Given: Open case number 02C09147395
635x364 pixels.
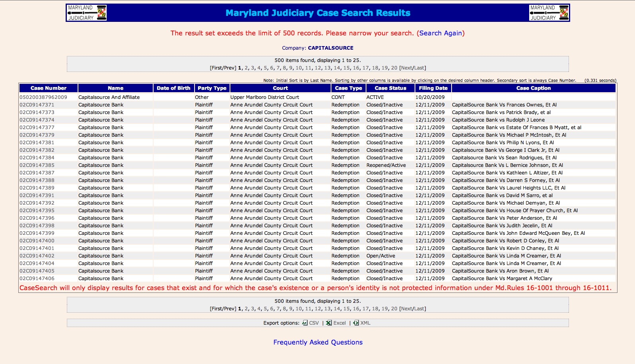Looking at the screenshot, I should pyautogui.click(x=37, y=211).
